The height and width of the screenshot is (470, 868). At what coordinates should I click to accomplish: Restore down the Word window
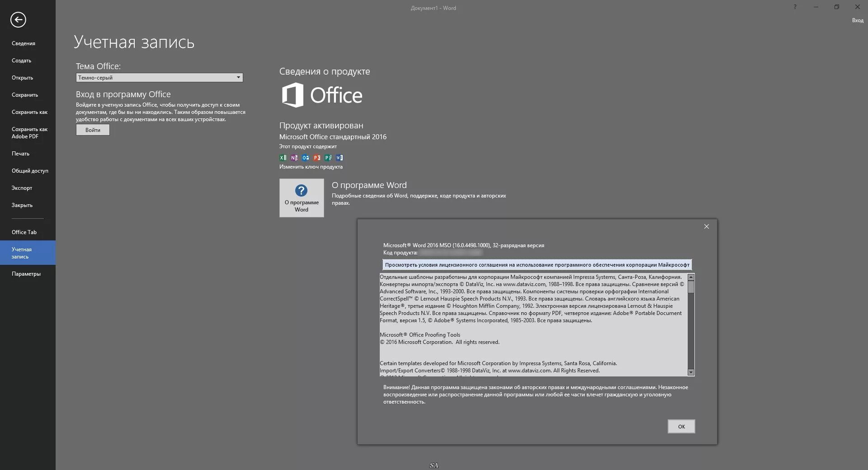point(837,7)
